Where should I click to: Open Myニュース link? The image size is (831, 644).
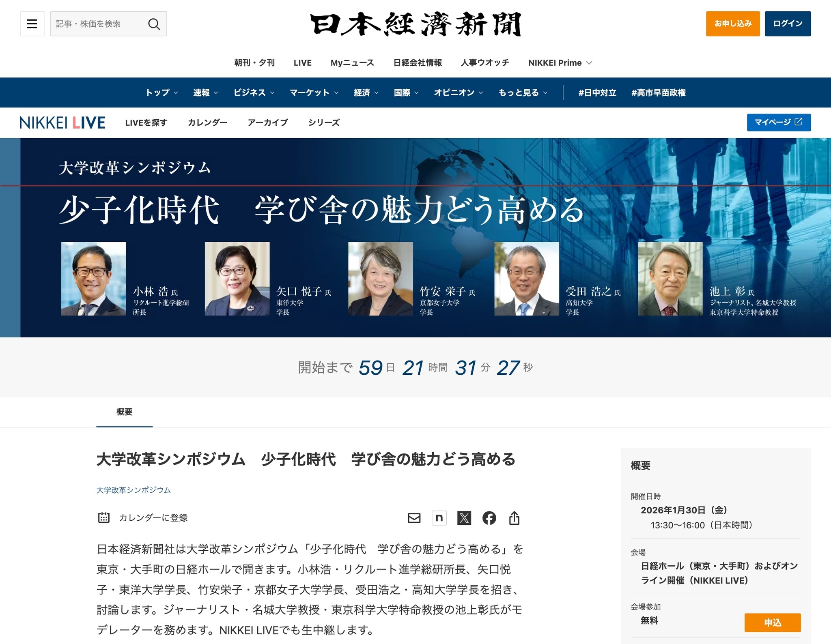pos(352,63)
